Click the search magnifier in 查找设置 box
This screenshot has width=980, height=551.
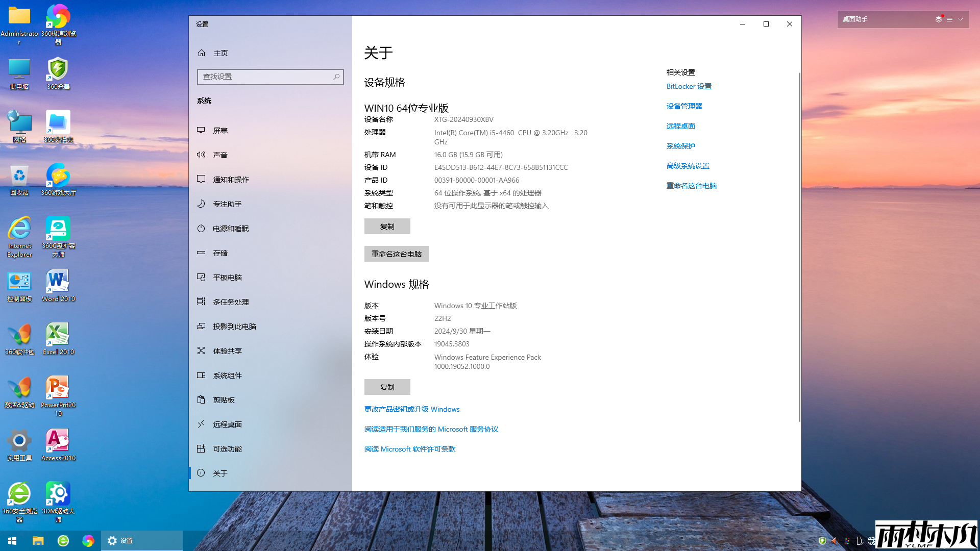[336, 77]
